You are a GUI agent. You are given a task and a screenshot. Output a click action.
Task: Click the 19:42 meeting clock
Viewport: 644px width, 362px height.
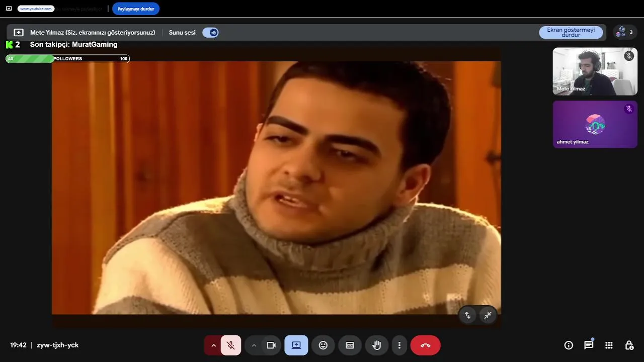tap(18, 345)
